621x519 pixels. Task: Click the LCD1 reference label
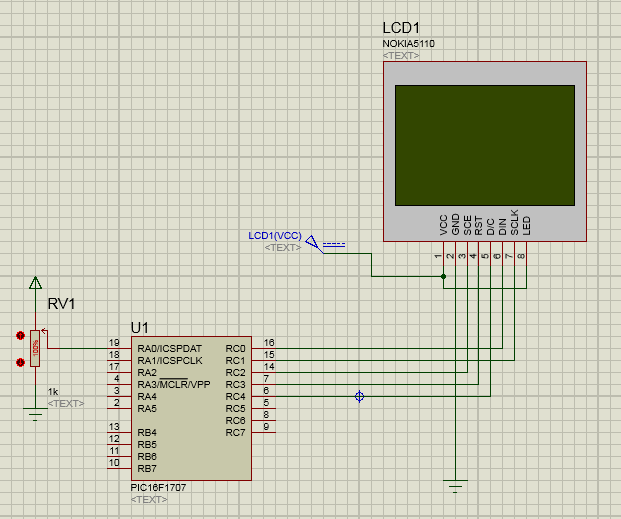click(401, 28)
